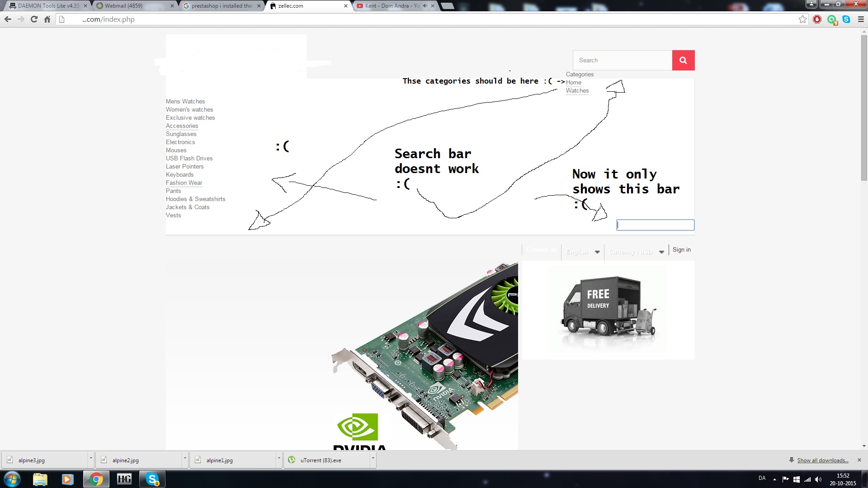Open the Mens Watches category link
This screenshot has height=488, width=868.
coord(185,101)
